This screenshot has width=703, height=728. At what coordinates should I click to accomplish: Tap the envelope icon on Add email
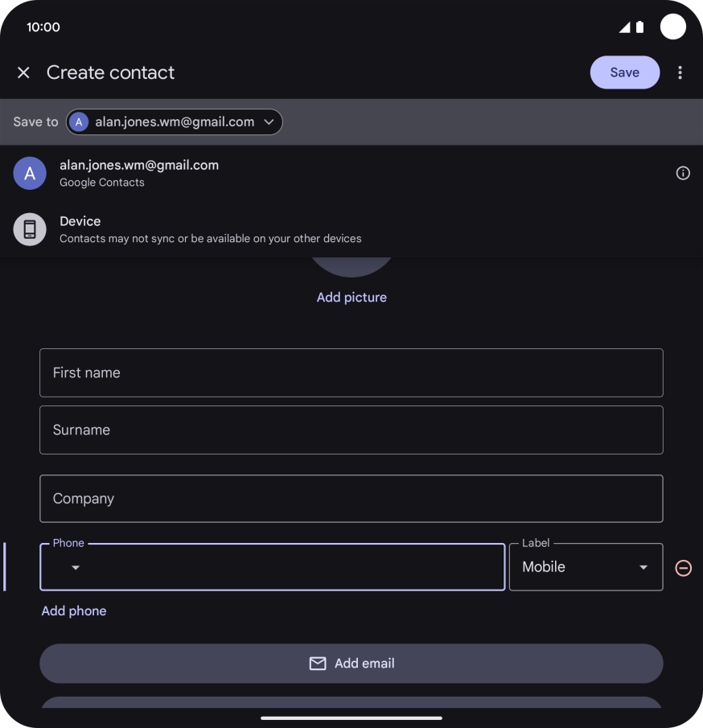coord(318,663)
